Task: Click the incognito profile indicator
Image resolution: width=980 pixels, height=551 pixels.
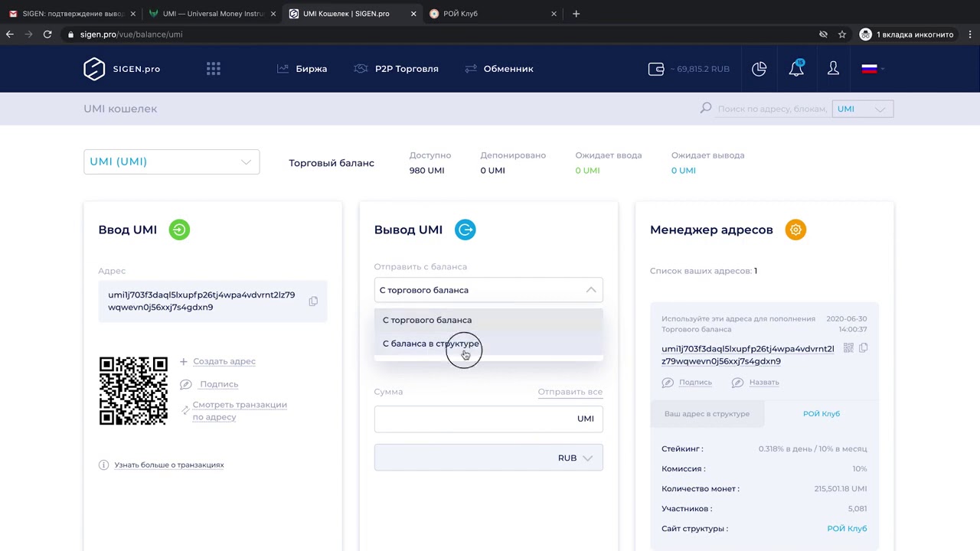Action: coord(906,34)
